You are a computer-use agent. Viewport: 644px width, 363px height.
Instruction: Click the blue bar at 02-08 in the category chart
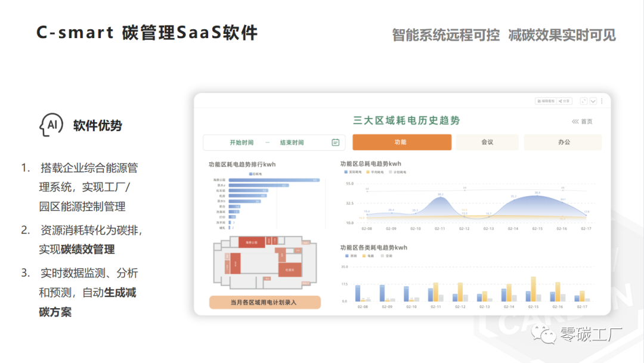(x=358, y=293)
